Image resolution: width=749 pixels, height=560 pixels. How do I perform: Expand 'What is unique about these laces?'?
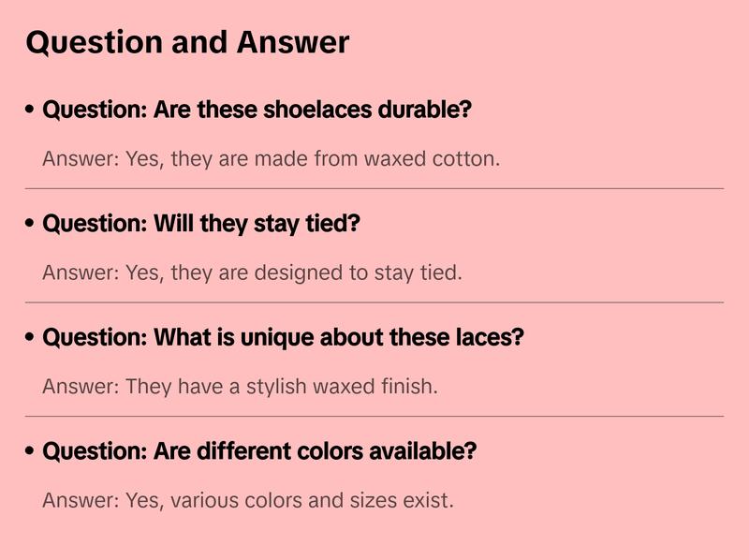coord(283,337)
